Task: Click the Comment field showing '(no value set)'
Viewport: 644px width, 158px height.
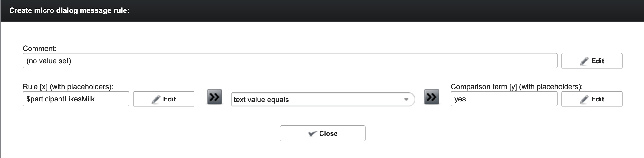Action: click(289, 61)
